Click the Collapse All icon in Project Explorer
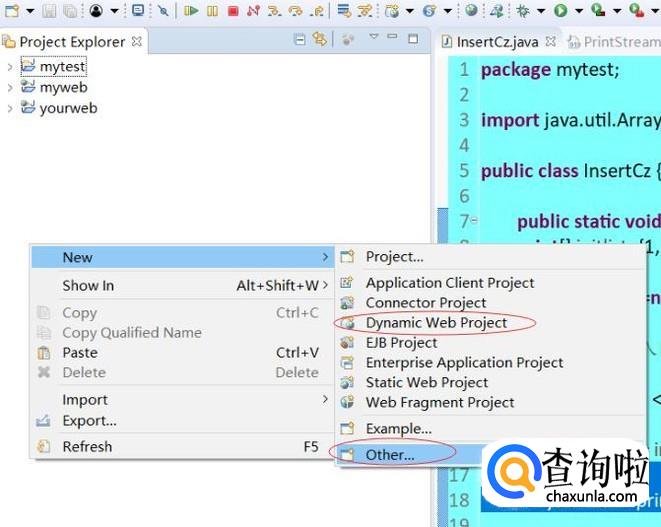Viewport: 661px width, 527px height. coord(299,40)
